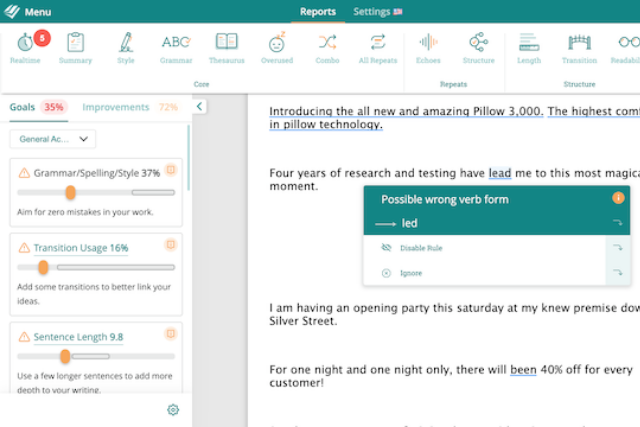Click the underlined word 'been'

click(x=523, y=370)
